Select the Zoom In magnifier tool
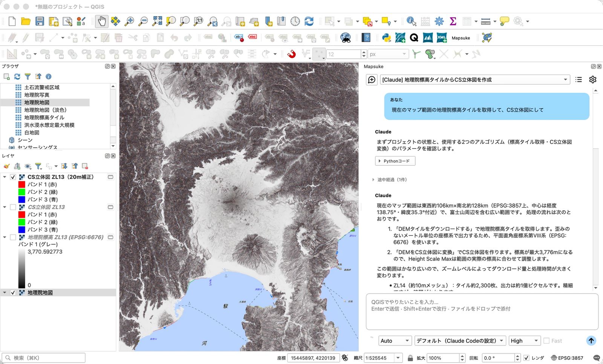Screen dimensions: 603x364 pos(129,21)
